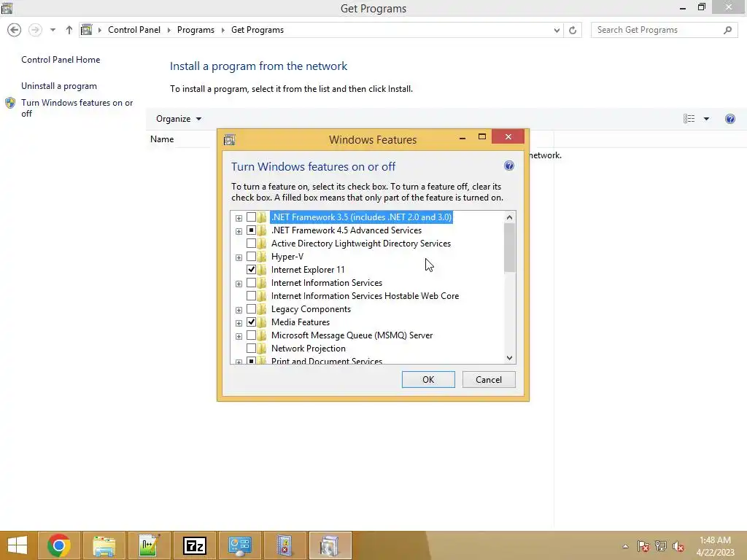Click the change view icon beside Organize bar
Image resolution: width=747 pixels, height=560 pixels.
[x=689, y=119]
